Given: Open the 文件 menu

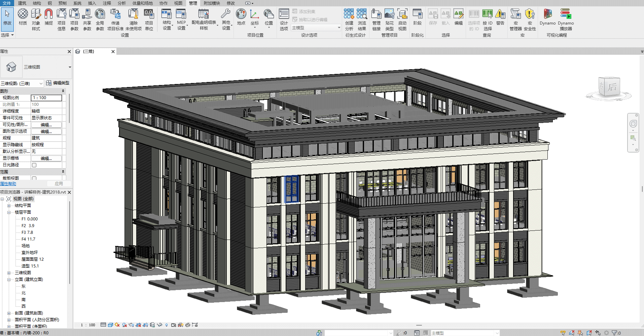Looking at the screenshot, I should pos(6,3).
